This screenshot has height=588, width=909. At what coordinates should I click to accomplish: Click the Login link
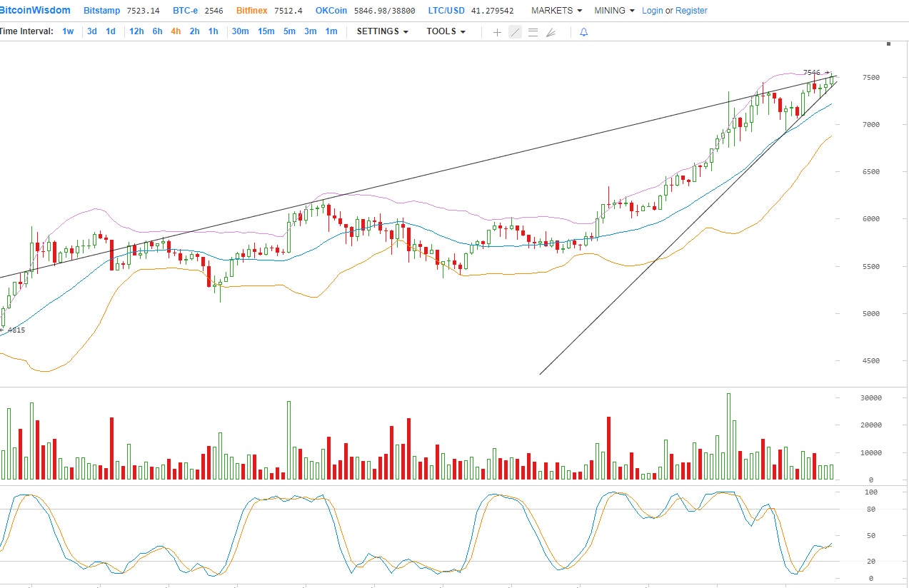(652, 11)
